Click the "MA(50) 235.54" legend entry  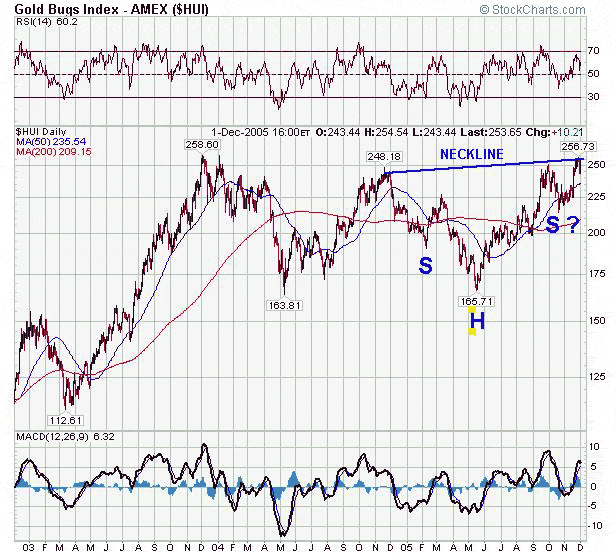coord(51,141)
